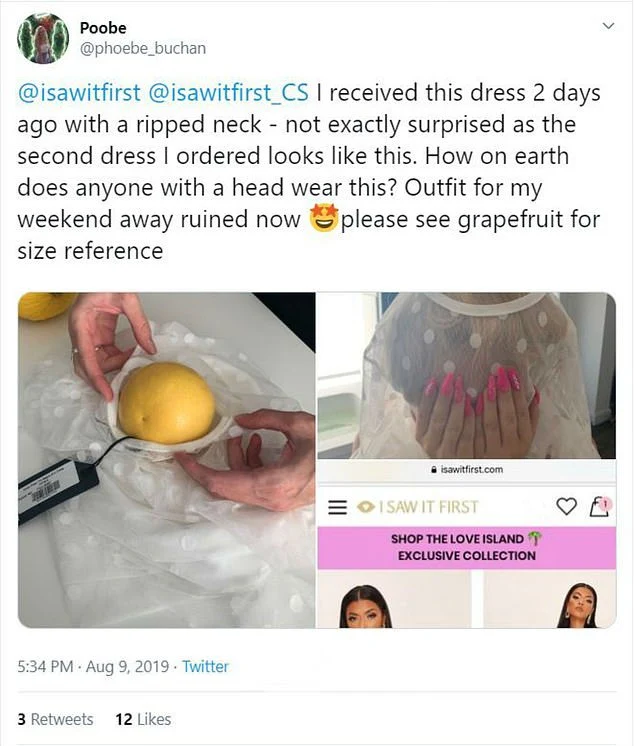View the 3 Retweets list
The height and width of the screenshot is (746, 634).
(x=55, y=719)
